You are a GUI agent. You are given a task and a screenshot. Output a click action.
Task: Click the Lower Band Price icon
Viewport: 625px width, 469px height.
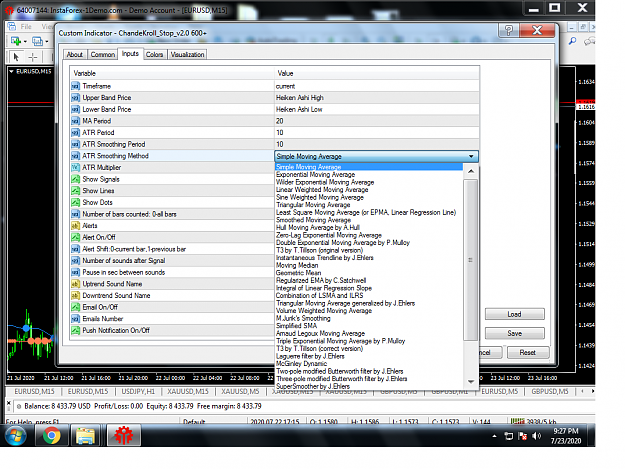(75, 109)
